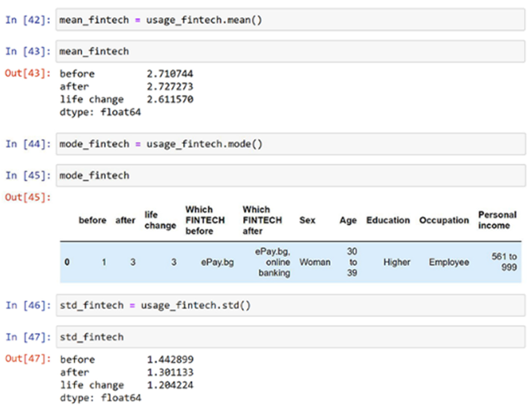Screen dimensions: 532x409
Task: Click the 'Which FINTECH before' column header
Action: pyautogui.click(x=205, y=220)
